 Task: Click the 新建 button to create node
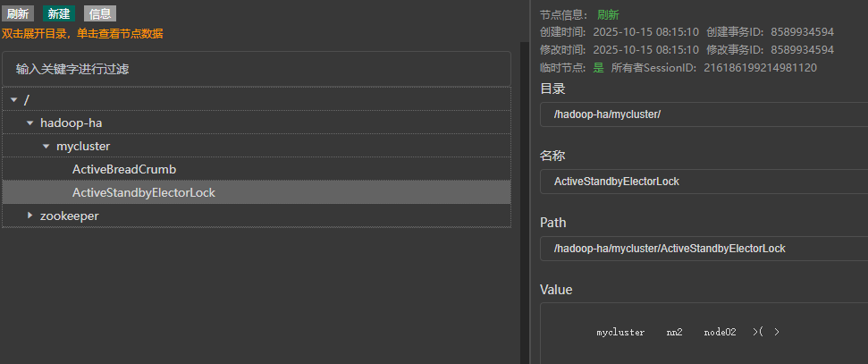(x=58, y=13)
